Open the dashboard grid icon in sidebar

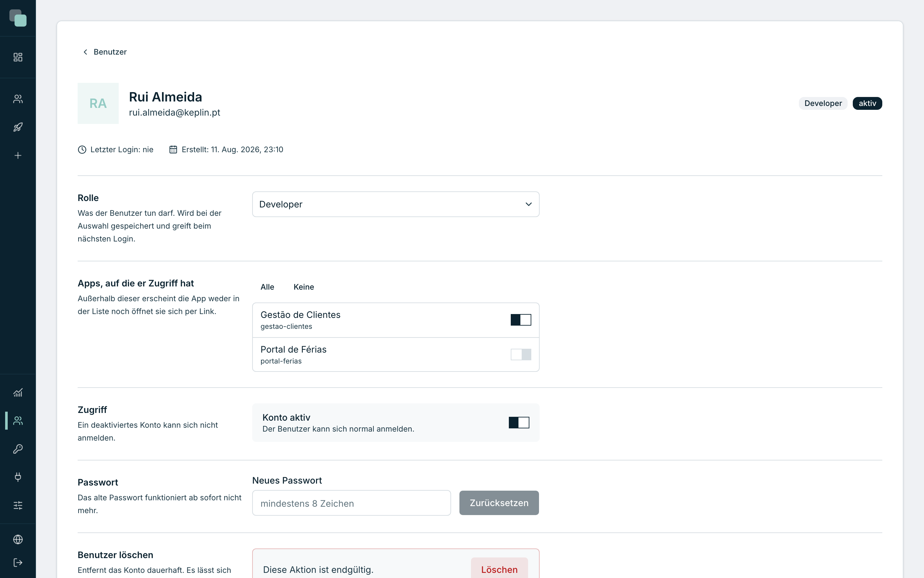[18, 57]
